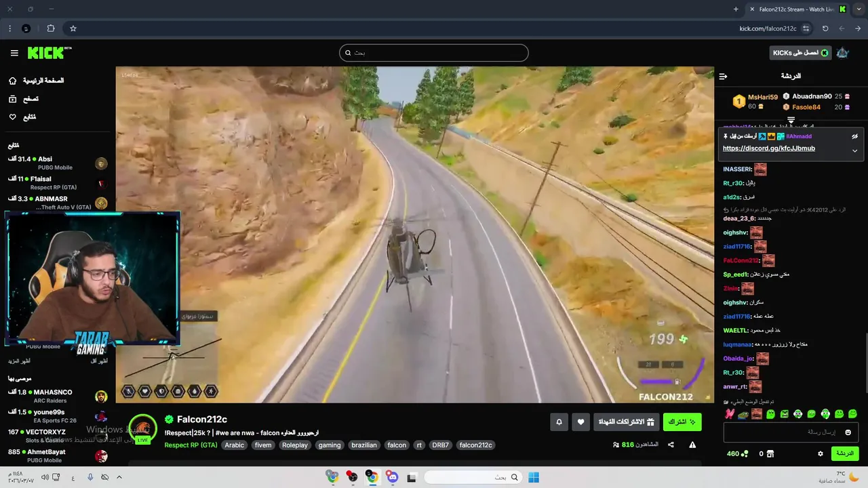Bookmark page with browser star icon
Image resolution: width=868 pixels, height=488 pixels.
click(x=73, y=28)
